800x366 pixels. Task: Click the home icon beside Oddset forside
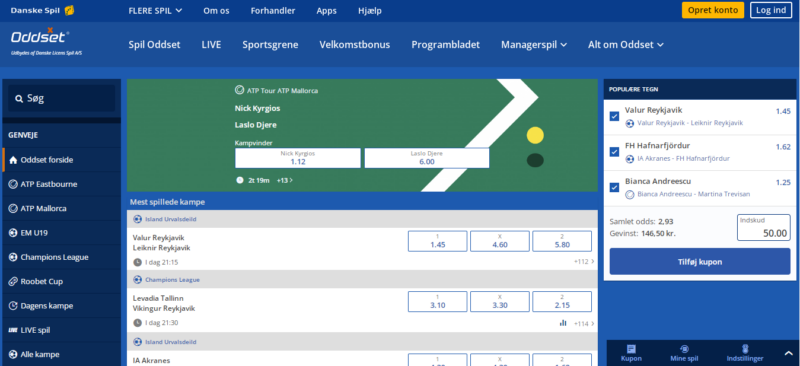(13, 160)
